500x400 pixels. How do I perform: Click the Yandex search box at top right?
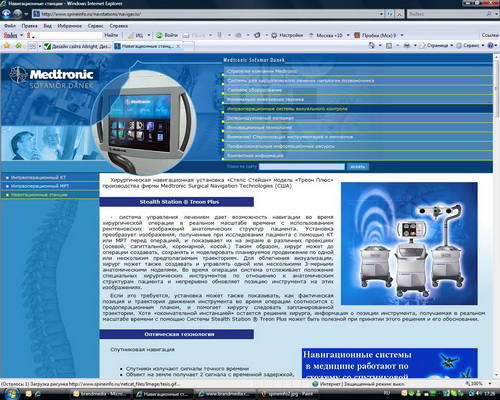(x=446, y=14)
